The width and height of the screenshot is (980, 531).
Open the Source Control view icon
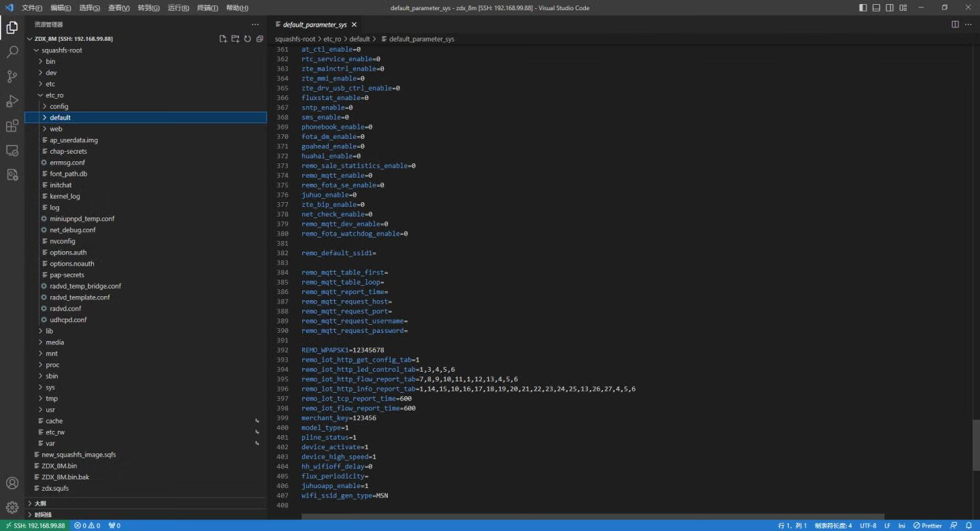(12, 76)
